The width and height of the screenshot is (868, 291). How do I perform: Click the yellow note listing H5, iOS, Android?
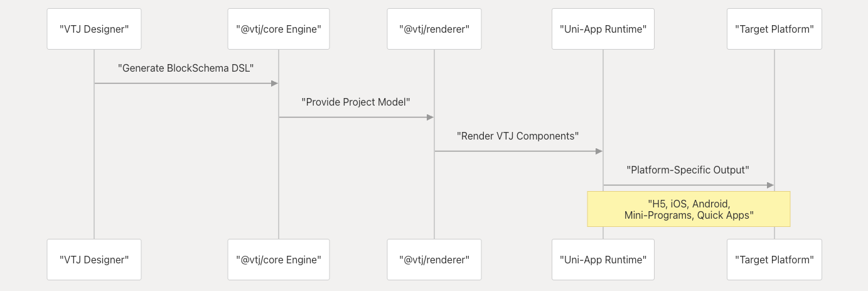click(x=689, y=209)
